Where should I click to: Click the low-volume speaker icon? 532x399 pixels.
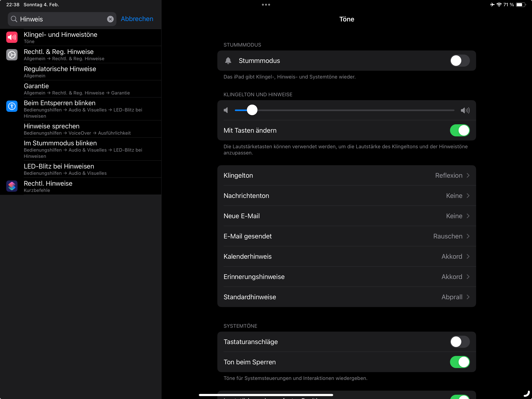coord(226,110)
